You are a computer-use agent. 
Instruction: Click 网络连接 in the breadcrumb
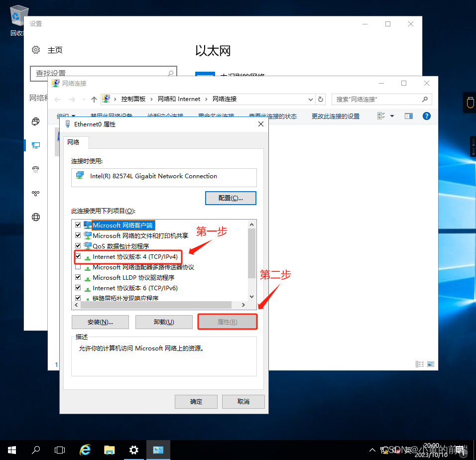point(225,99)
